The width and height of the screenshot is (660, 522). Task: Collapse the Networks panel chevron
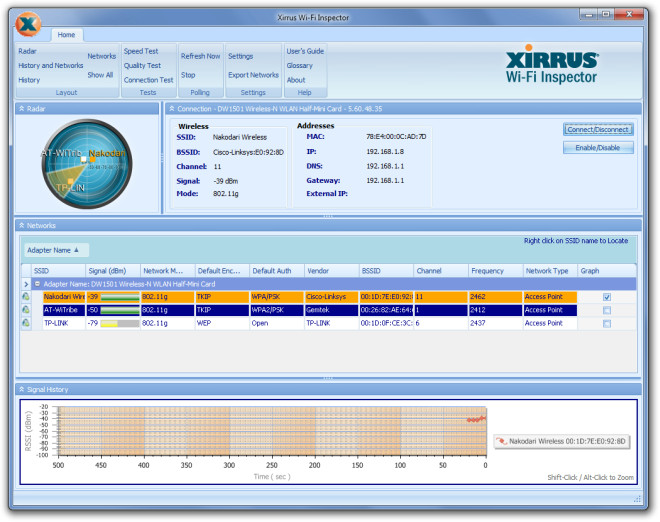(21, 225)
